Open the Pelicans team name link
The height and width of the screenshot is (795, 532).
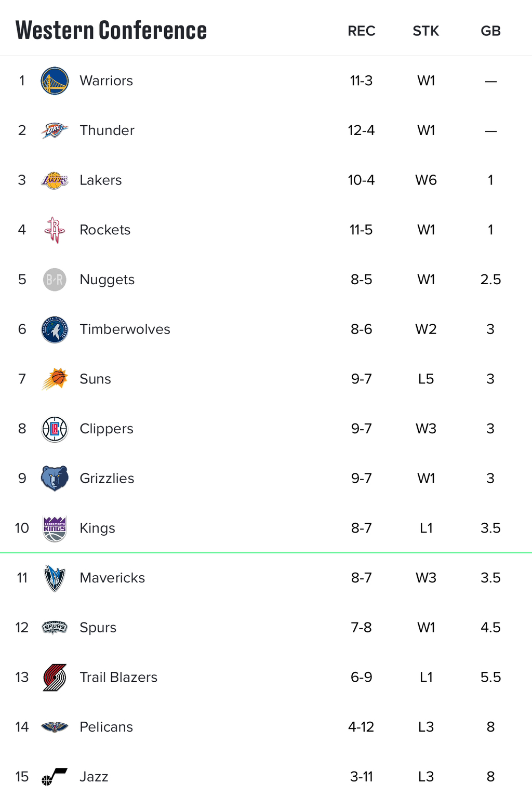[x=106, y=727]
